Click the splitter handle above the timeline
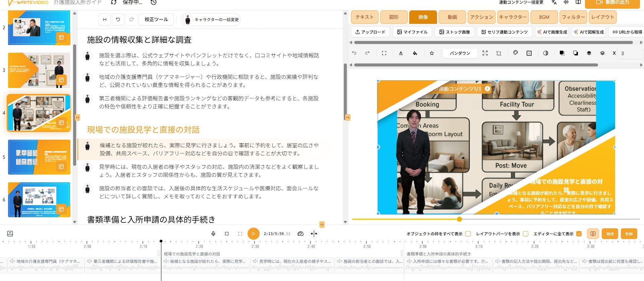Screen dimensions: 644x281 tap(322, 225)
